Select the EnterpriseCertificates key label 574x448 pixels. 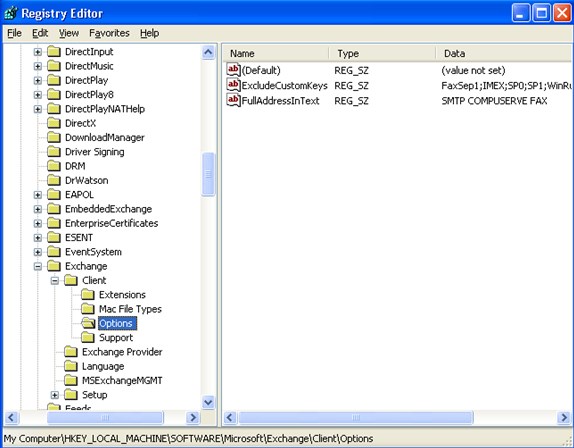[111, 223]
